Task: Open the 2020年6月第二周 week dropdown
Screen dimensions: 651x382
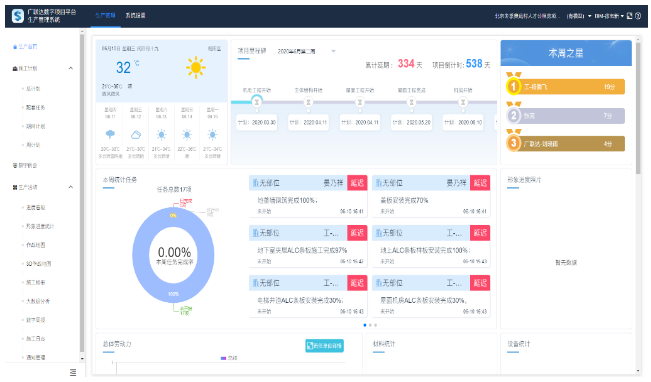Action: 307,51
